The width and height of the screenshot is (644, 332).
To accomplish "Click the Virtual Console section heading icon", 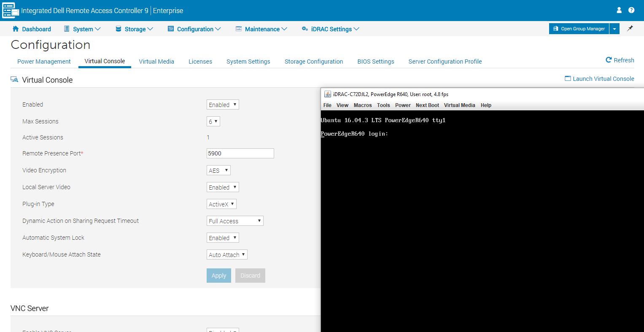I will [x=14, y=79].
